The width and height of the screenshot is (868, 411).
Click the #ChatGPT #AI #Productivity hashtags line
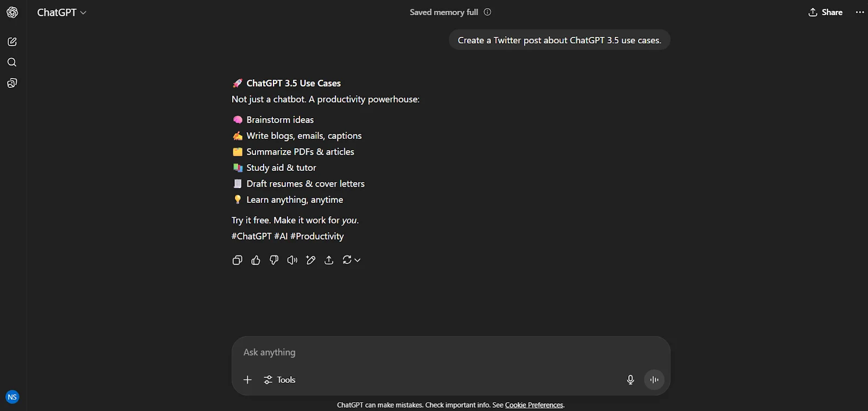click(288, 236)
